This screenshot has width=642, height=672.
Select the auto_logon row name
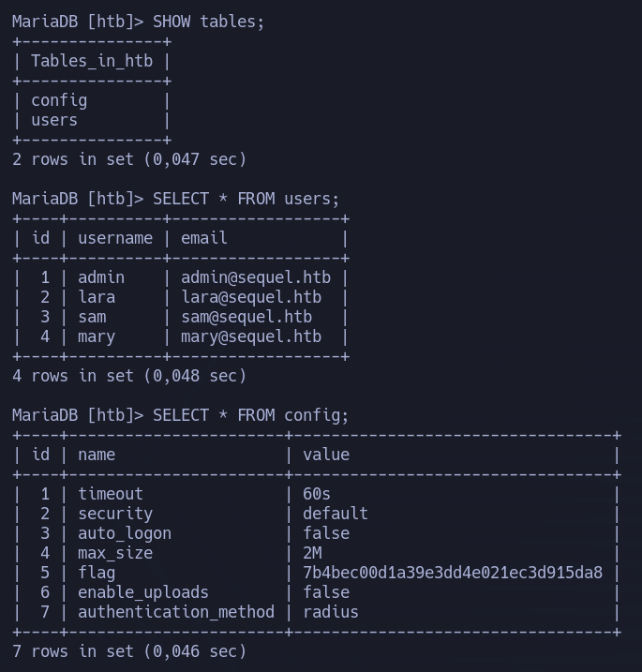tap(125, 533)
